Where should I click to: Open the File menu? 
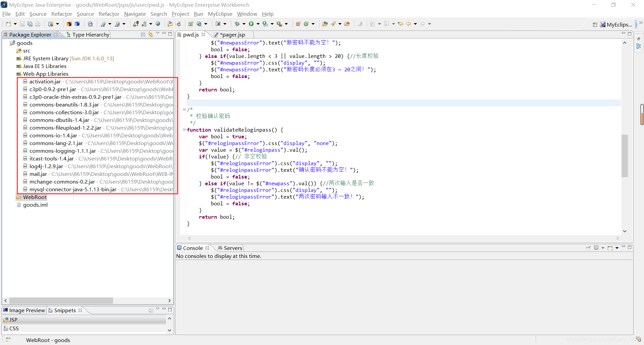click(6, 14)
